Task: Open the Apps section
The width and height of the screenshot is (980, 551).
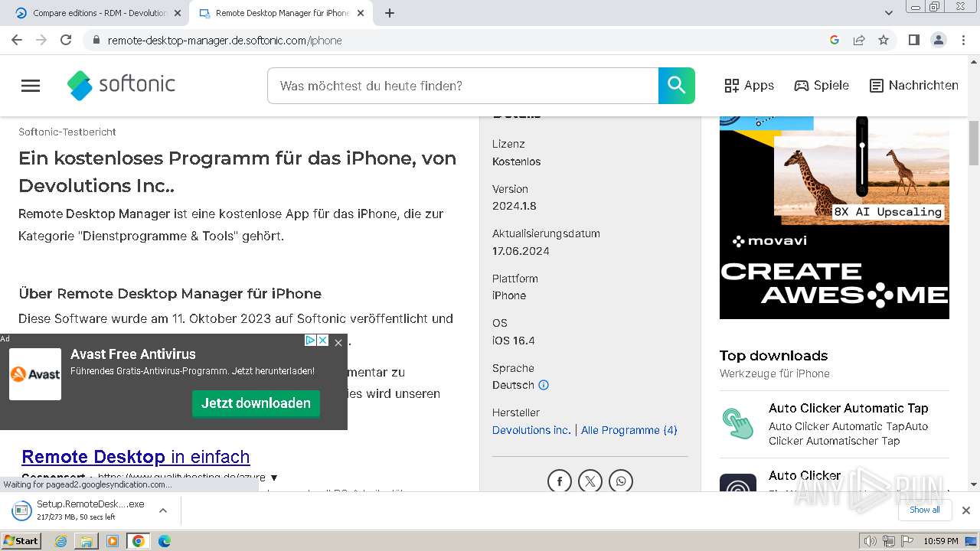Action: 750,86
